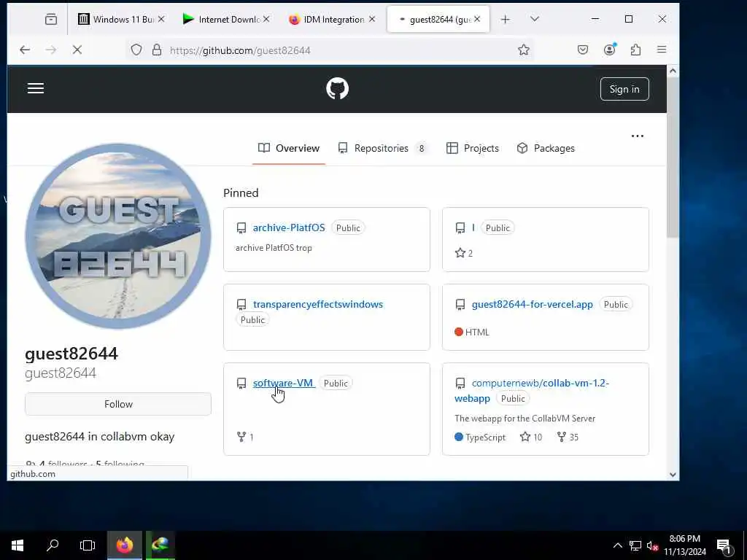Click the fork count 1 on software-VM
The width and height of the screenshot is (747, 560).
[245, 437]
